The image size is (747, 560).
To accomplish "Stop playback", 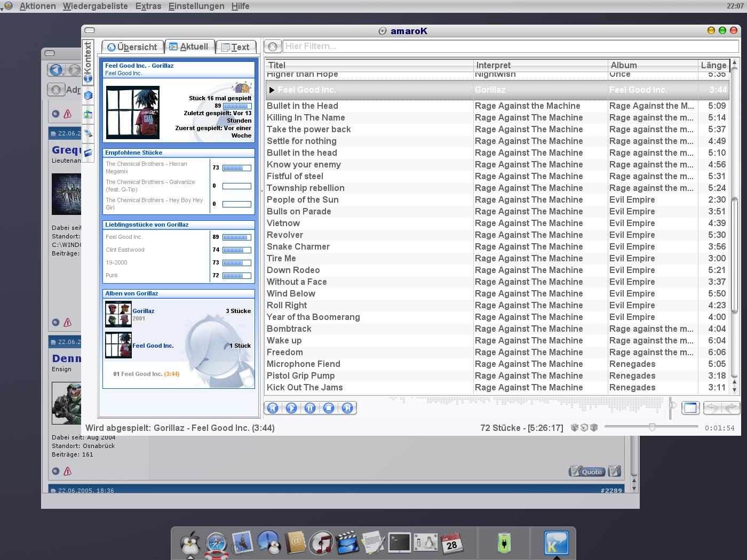I will coord(329,408).
